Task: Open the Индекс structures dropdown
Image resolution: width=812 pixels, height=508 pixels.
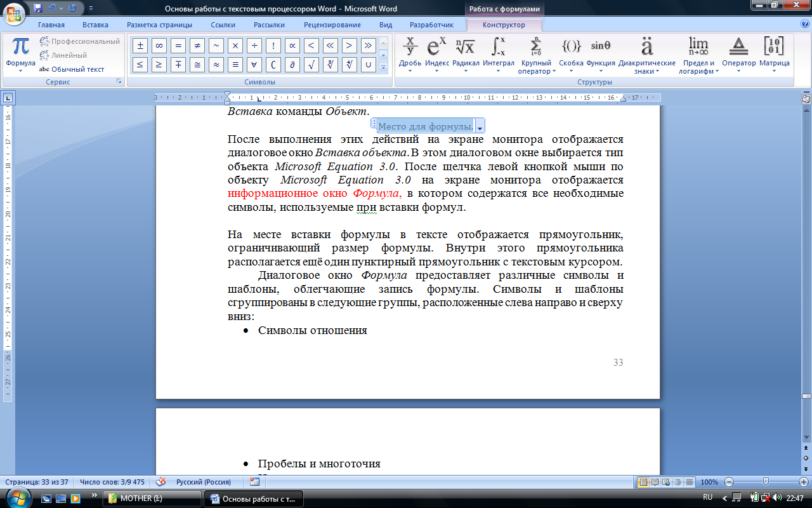Action: (x=437, y=56)
